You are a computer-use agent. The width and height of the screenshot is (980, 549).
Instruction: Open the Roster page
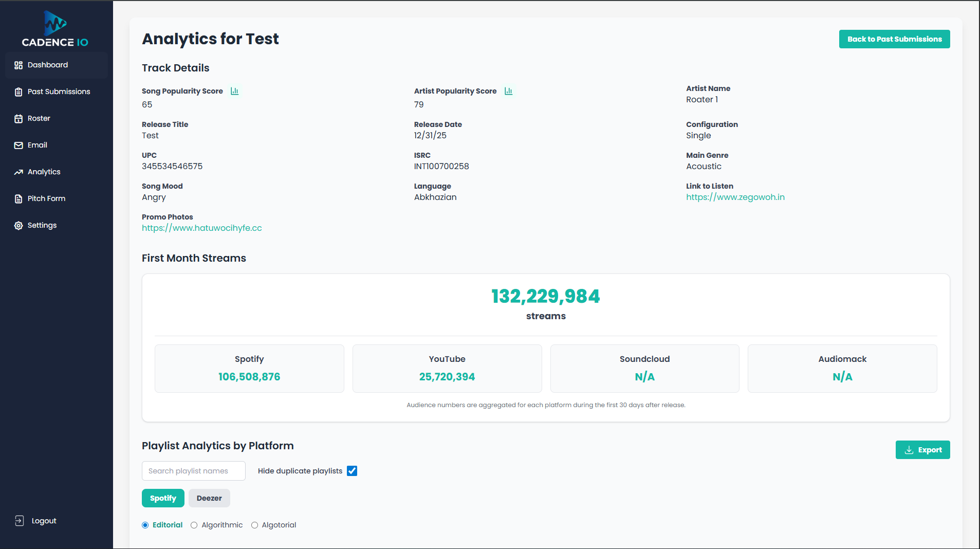click(x=57, y=118)
